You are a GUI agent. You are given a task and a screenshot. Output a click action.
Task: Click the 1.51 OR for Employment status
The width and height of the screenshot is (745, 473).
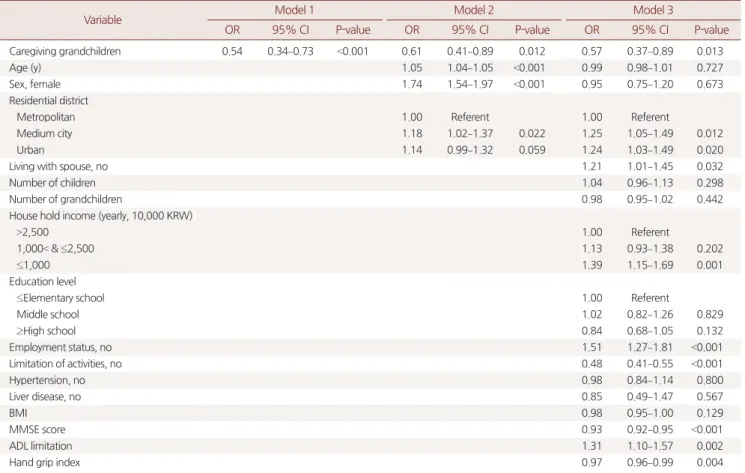(592, 348)
